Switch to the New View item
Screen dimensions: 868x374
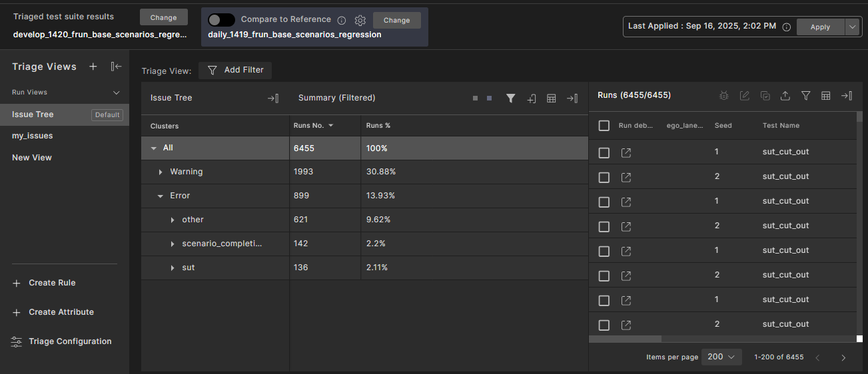32,158
